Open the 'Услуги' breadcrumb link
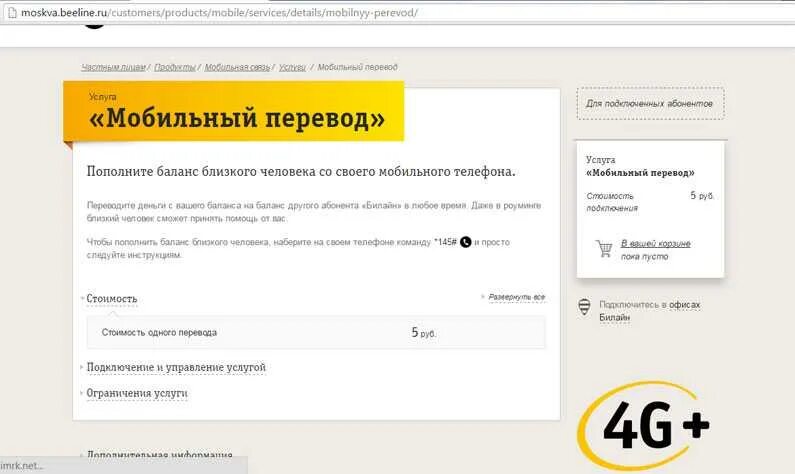Image resolution: width=795 pixels, height=474 pixels. tap(292, 67)
